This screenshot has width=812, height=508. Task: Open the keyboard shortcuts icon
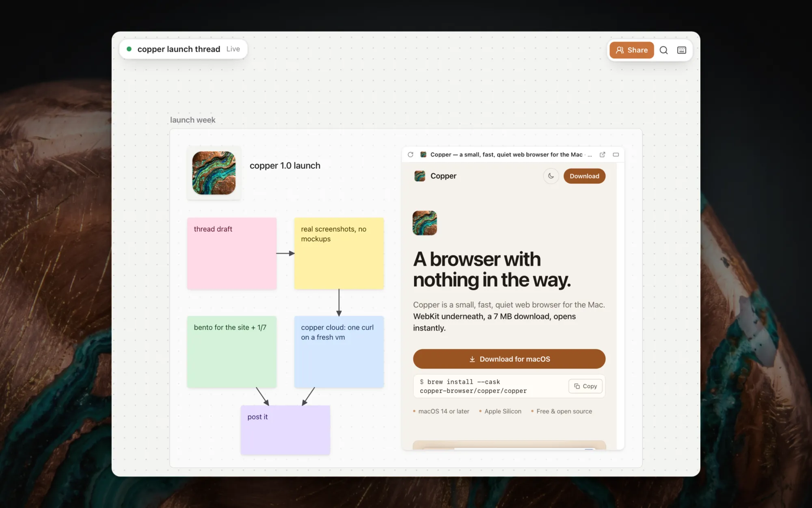coord(682,50)
